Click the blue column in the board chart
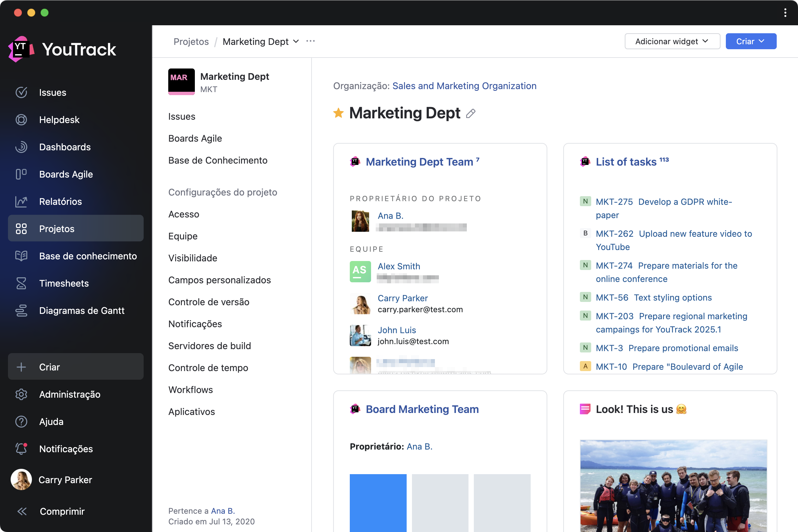 tap(378, 503)
